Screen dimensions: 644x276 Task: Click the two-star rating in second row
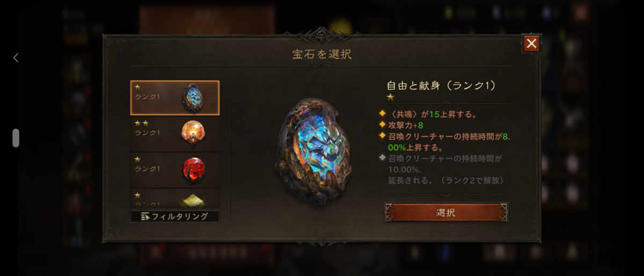point(142,124)
